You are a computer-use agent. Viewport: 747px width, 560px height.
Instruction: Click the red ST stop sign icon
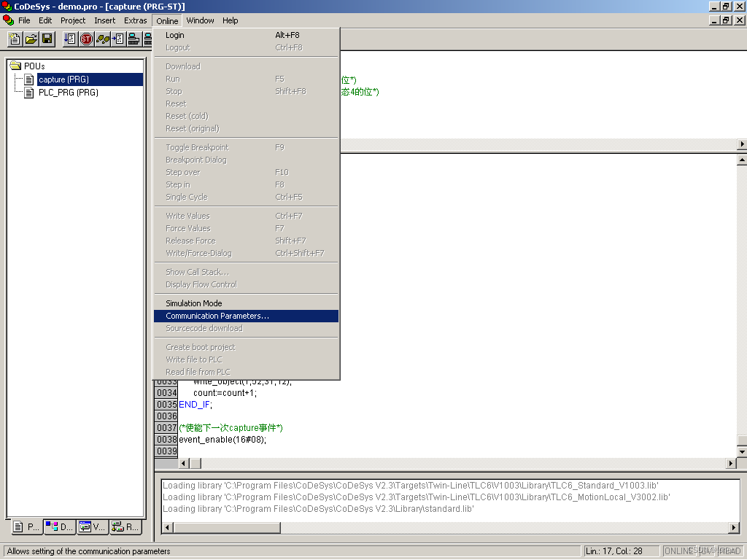(87, 39)
